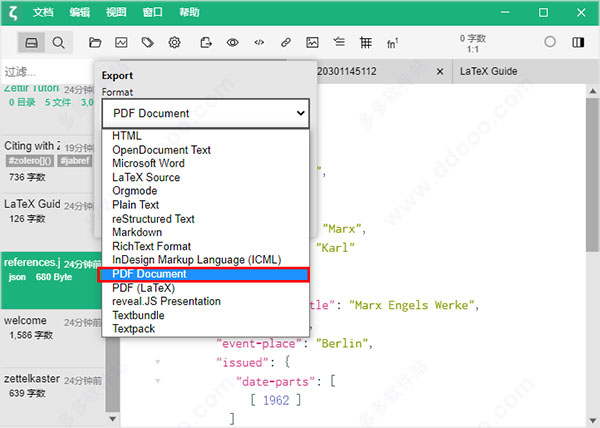Image resolution: width=600 pixels, height=428 pixels.
Task: Choose Orgmode export option
Action: (x=205, y=191)
